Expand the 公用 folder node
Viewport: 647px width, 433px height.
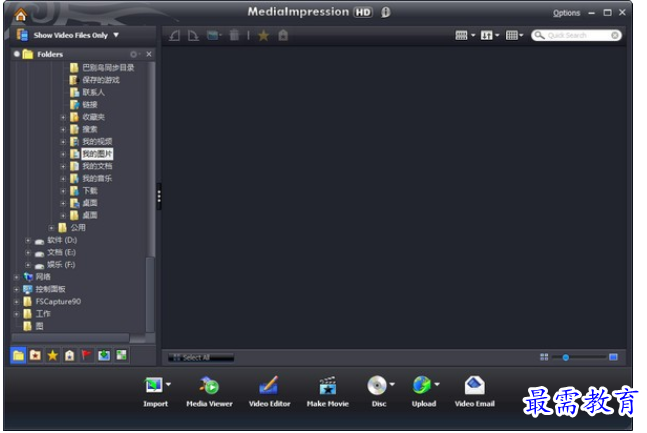point(51,228)
